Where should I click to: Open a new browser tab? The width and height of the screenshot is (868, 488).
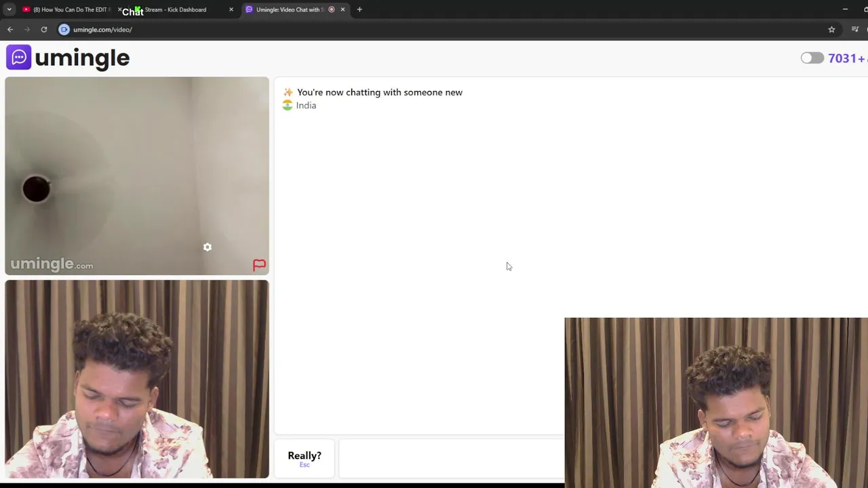pyautogui.click(x=359, y=9)
